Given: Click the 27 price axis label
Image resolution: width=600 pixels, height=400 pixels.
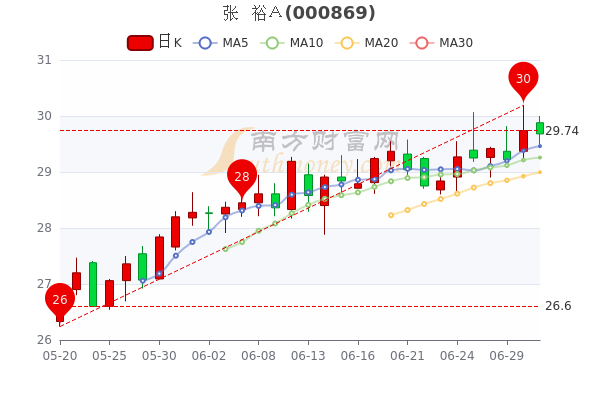Looking at the screenshot, I should coord(44,284).
